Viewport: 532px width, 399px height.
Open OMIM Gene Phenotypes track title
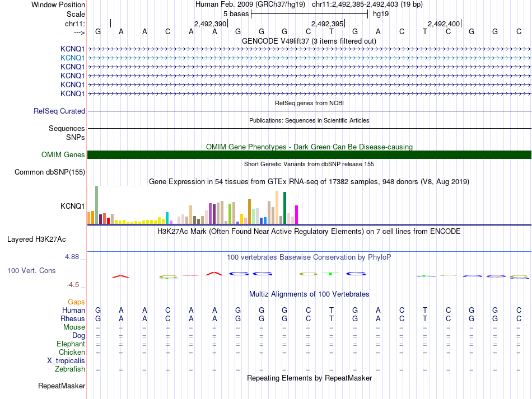point(309,147)
